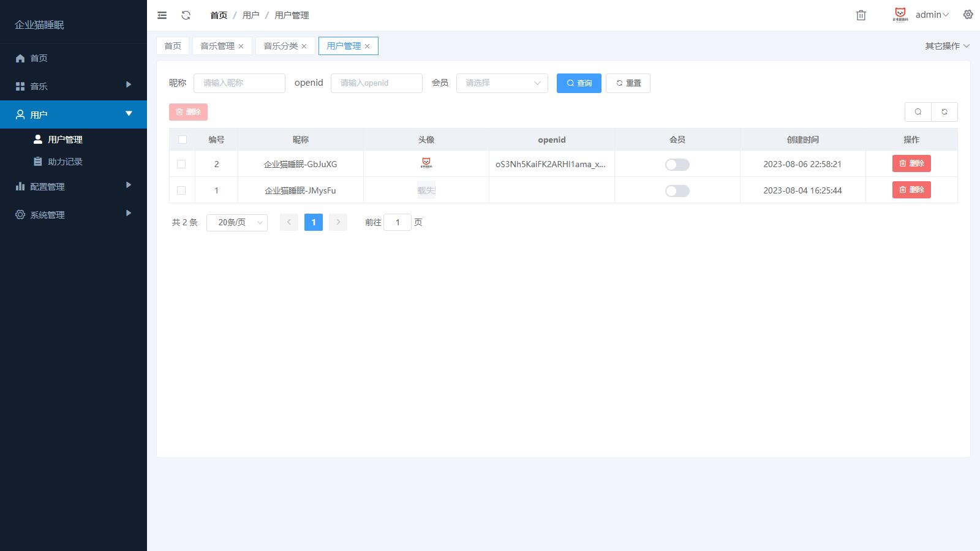Toggle the 会员 switch for 企业猫睡眠-GbJuXG
This screenshot has width=980, height=551.
point(677,165)
